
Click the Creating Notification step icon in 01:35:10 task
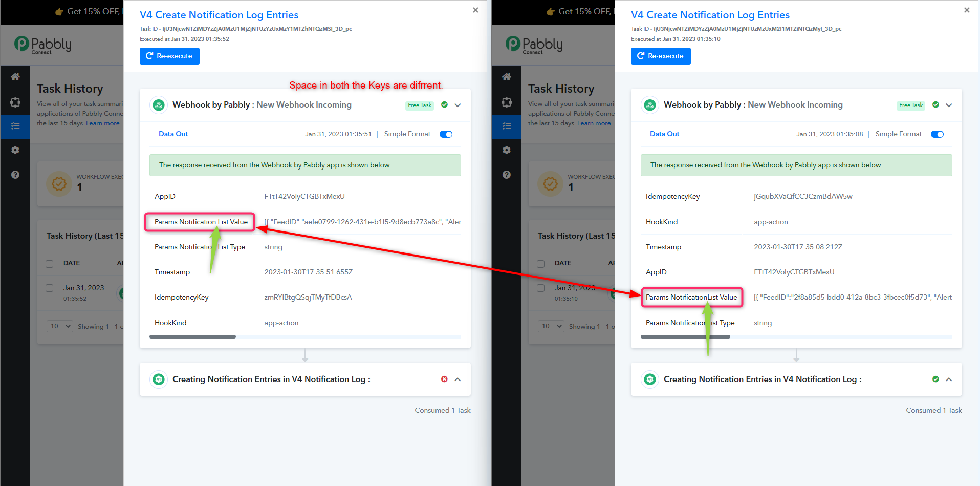[650, 379]
